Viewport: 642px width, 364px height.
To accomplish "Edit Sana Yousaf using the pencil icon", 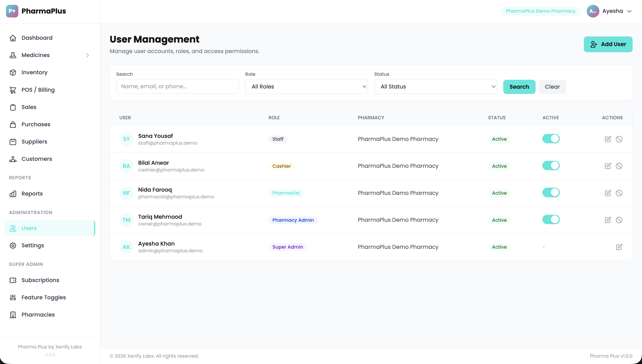I will click(x=608, y=139).
